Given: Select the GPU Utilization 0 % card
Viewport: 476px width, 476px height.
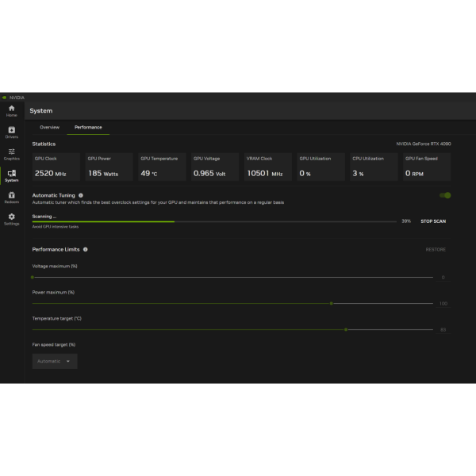Looking at the screenshot, I should (321, 167).
